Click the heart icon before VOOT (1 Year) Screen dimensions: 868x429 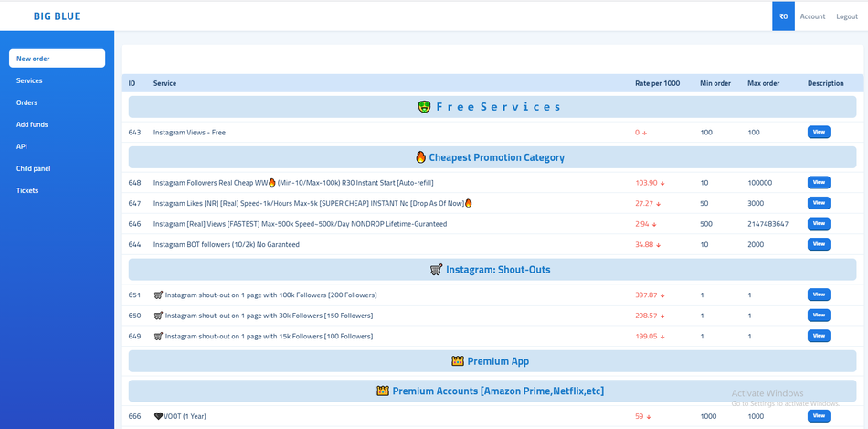[x=158, y=416]
